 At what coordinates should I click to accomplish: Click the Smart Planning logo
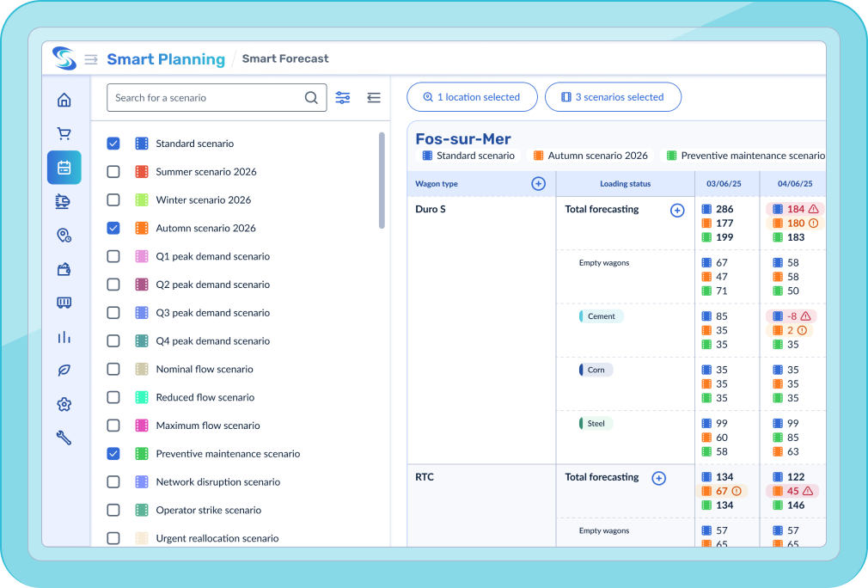point(64,58)
